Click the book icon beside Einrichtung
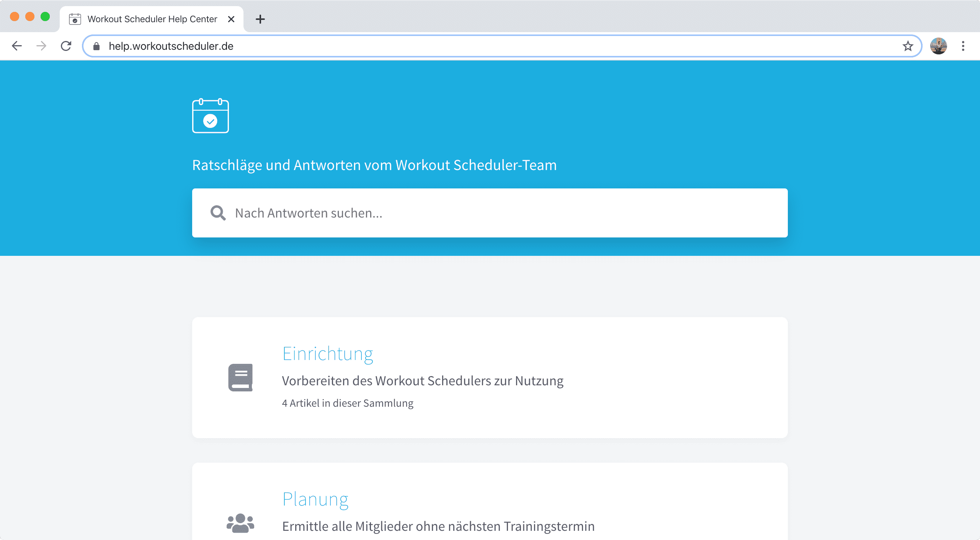The image size is (980, 540). (240, 377)
